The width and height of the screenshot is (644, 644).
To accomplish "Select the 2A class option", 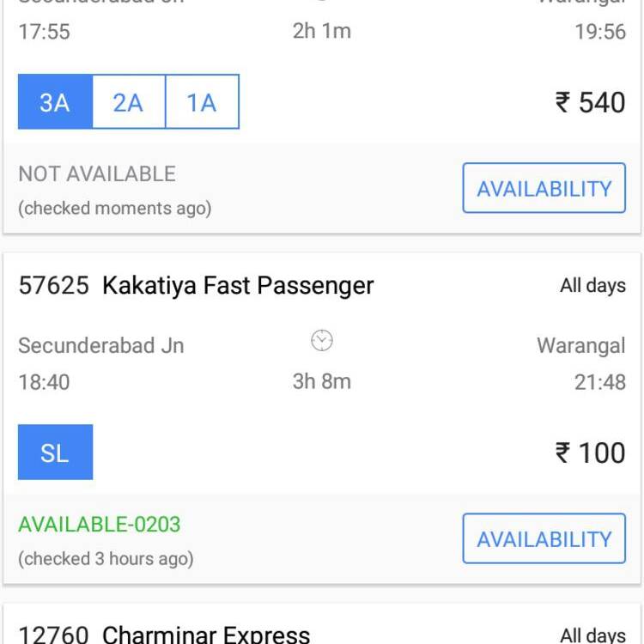I will point(129,102).
